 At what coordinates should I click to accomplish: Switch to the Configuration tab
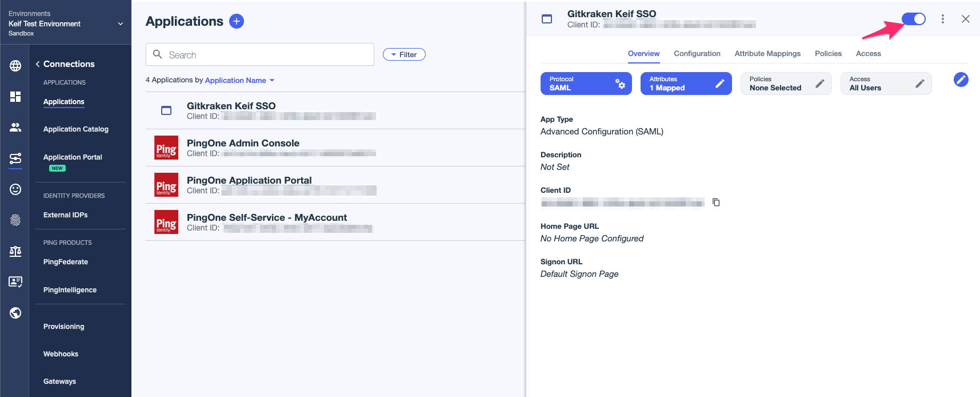point(697,54)
